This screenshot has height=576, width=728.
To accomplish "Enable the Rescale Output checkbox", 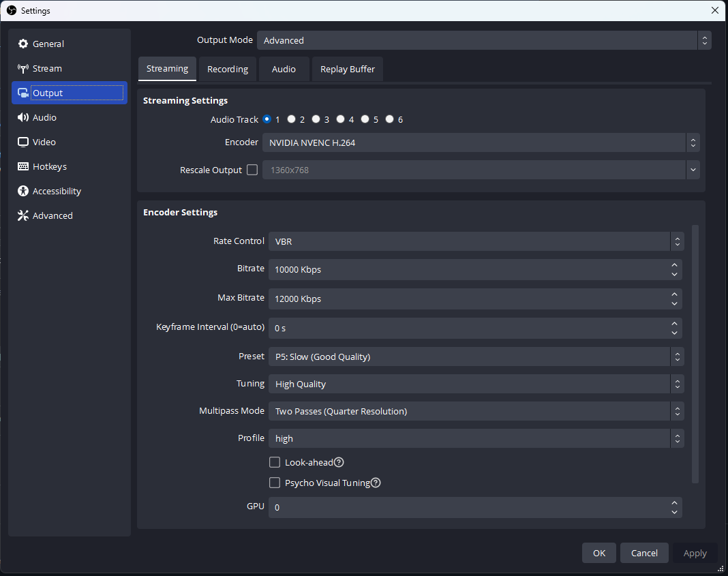I will tap(252, 170).
